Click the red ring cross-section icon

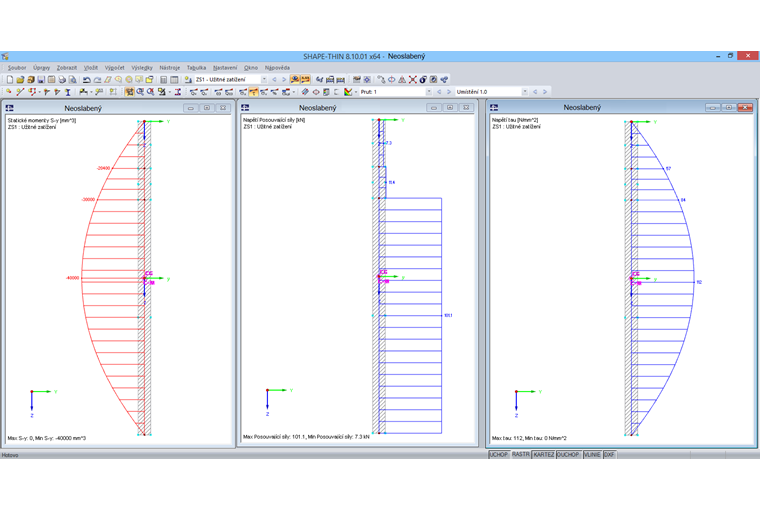(316, 92)
